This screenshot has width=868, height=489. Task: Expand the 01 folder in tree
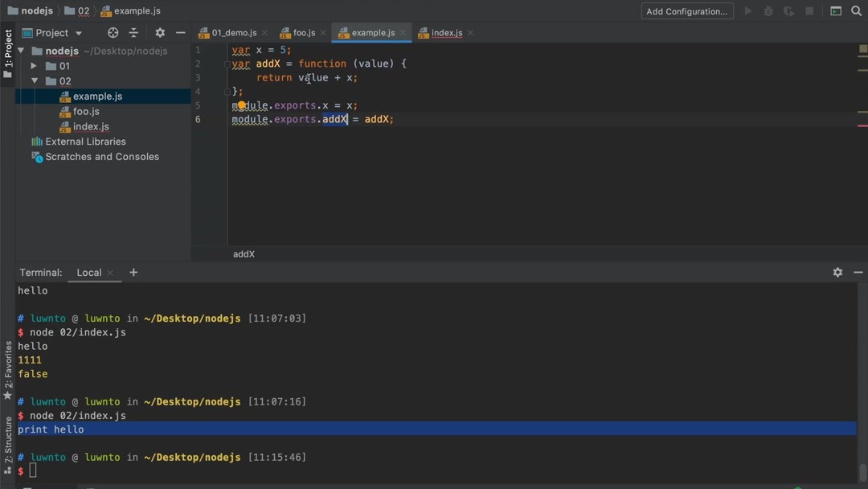[x=34, y=66]
